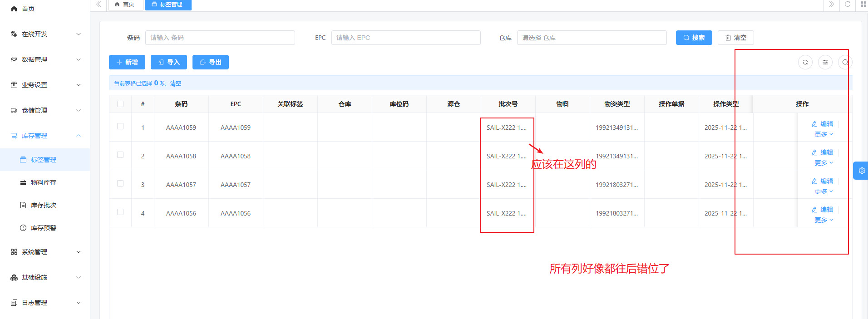Image resolution: width=868 pixels, height=319 pixels.
Task: Click the table refresh icon
Action: [805, 62]
